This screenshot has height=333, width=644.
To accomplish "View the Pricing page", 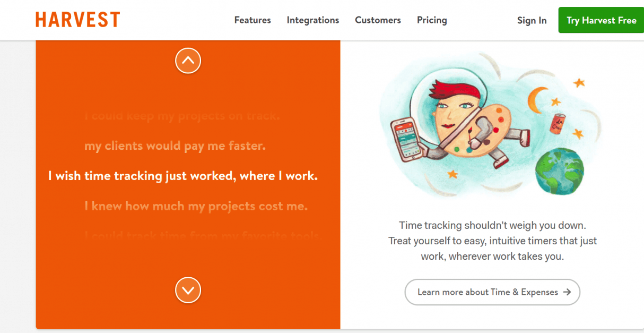I will coord(432,20).
